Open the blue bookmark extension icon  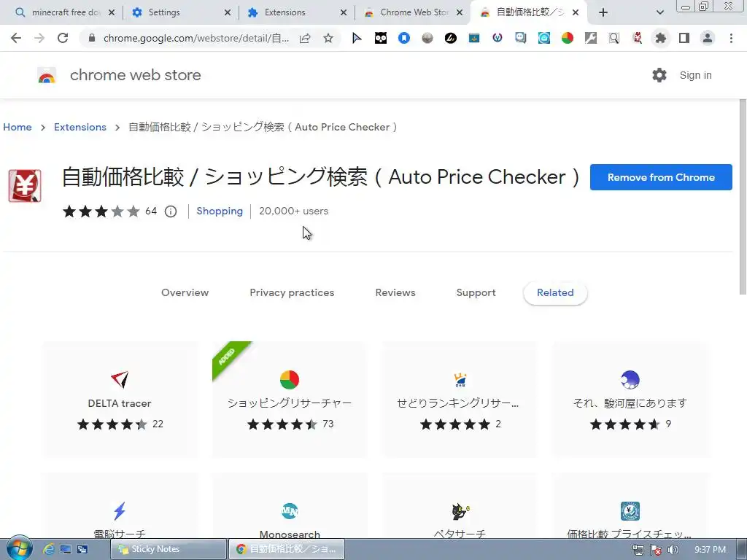click(x=404, y=38)
